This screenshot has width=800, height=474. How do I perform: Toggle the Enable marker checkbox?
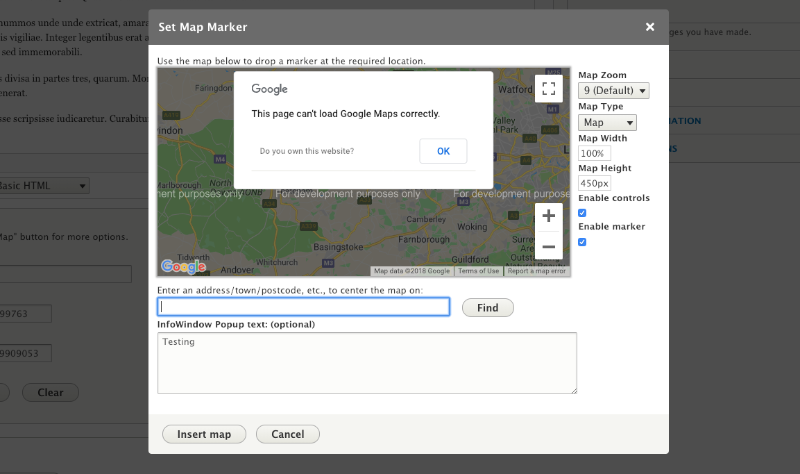point(582,242)
